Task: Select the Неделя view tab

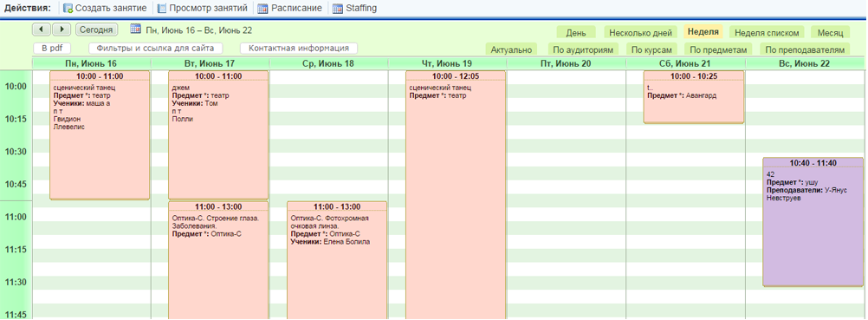Action: [x=703, y=31]
